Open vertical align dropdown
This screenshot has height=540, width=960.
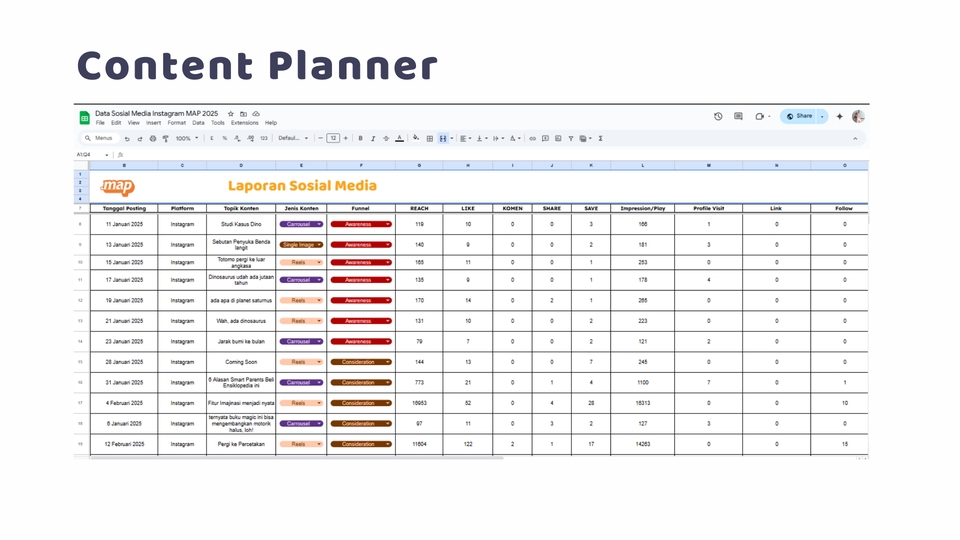(482, 138)
